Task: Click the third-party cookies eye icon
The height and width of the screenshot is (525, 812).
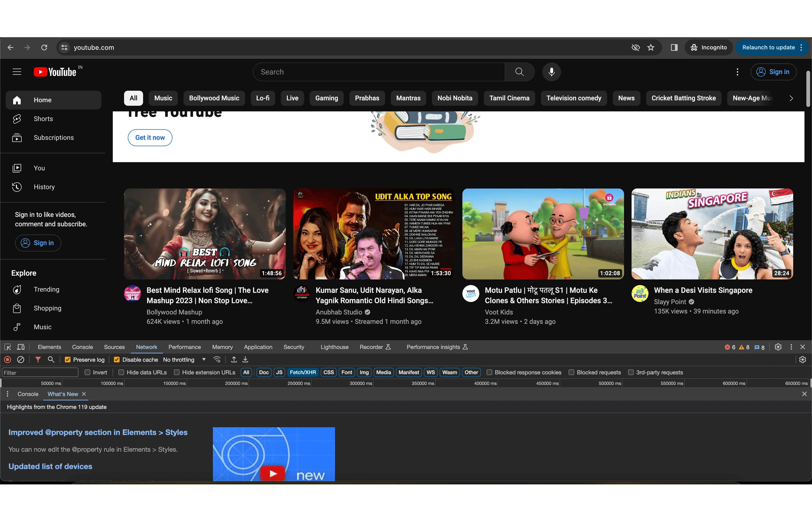Action: (x=635, y=47)
